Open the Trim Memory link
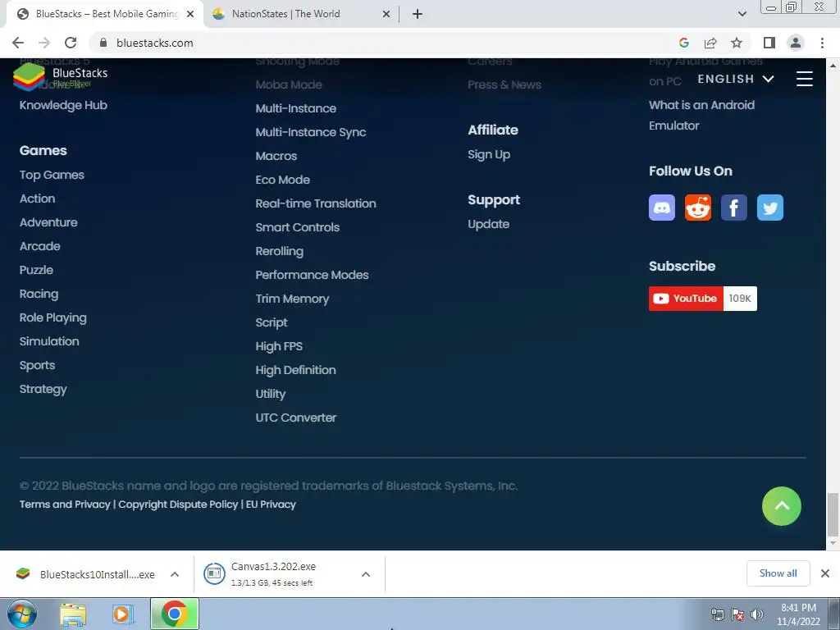Image resolution: width=840 pixels, height=630 pixels. click(x=292, y=299)
